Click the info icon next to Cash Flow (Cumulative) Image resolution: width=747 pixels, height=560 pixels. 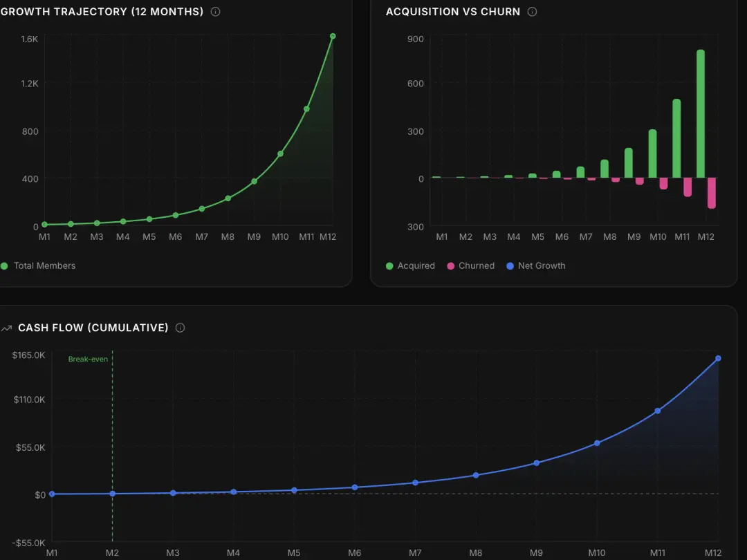point(180,328)
